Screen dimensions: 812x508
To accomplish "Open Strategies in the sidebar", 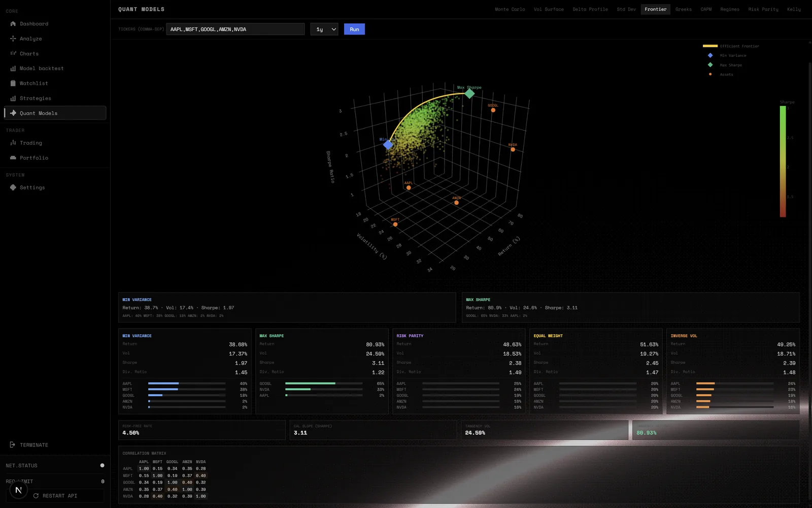I will (55, 98).
